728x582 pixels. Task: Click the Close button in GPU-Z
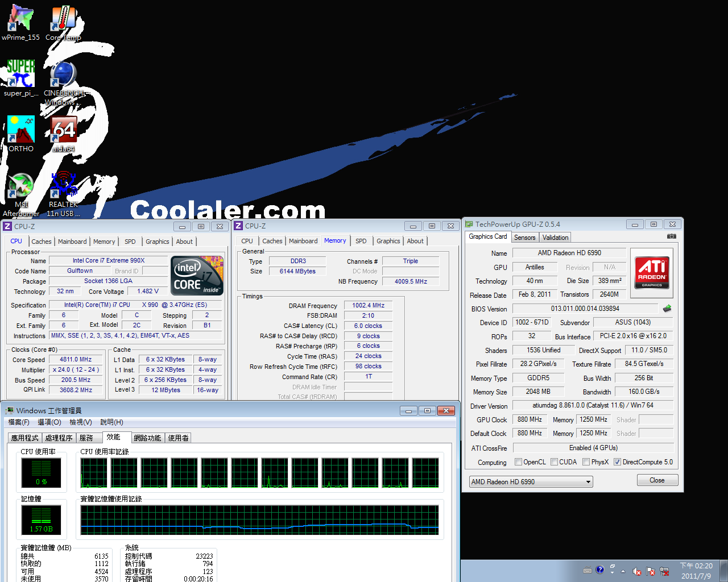(x=657, y=480)
